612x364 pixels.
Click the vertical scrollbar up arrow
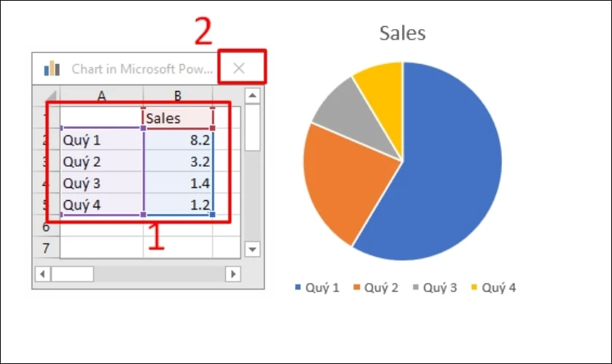(x=253, y=95)
